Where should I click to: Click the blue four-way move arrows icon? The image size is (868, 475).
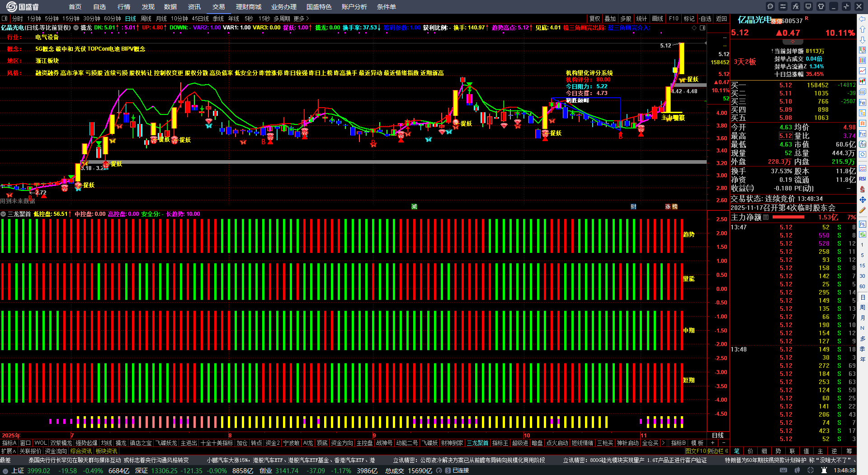pos(863,199)
